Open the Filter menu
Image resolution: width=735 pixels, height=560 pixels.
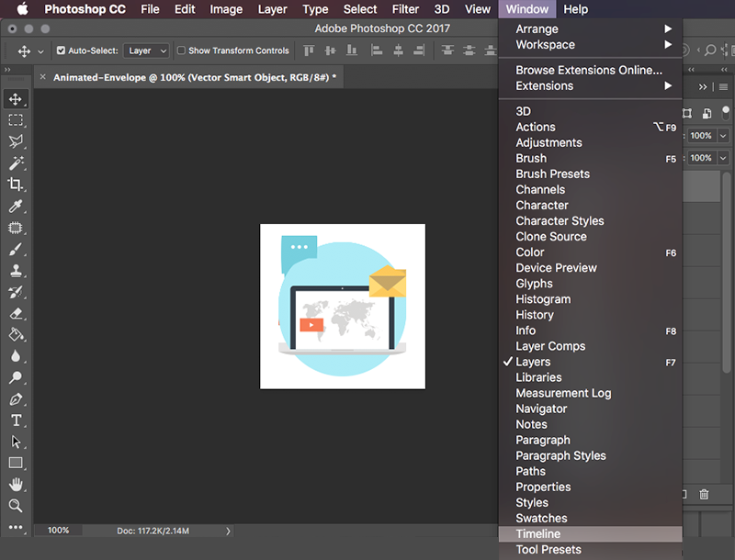click(x=405, y=9)
